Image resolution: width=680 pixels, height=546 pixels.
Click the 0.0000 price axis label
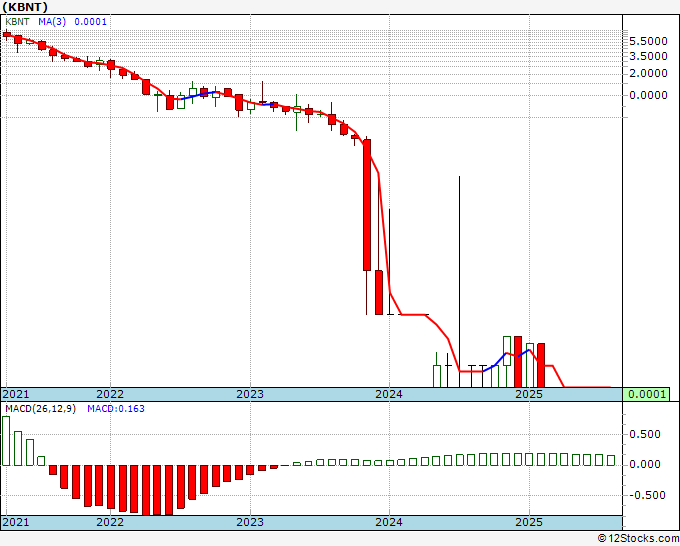(x=648, y=95)
